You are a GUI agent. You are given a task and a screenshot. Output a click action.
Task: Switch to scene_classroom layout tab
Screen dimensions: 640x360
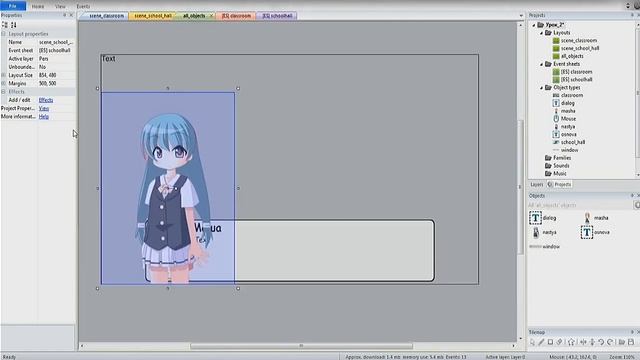click(106, 16)
